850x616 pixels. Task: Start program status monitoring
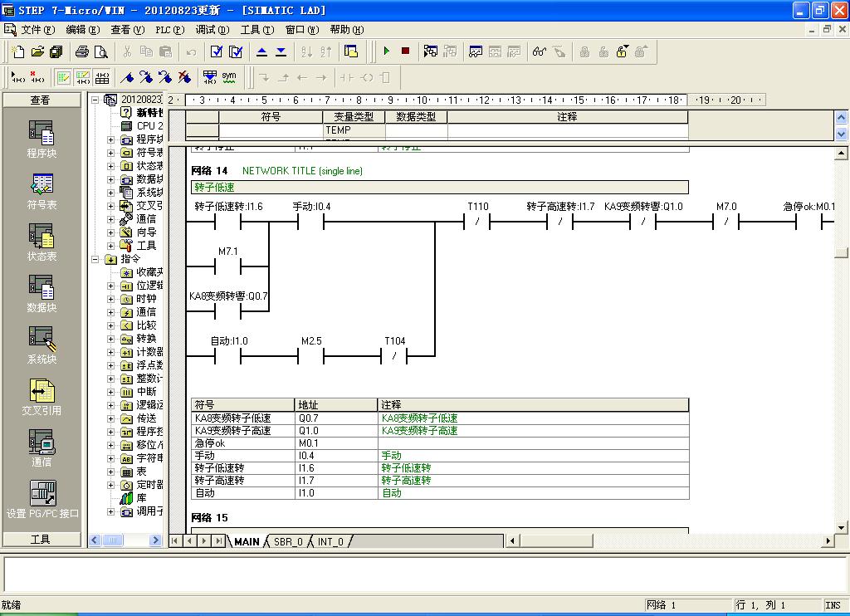pos(431,51)
